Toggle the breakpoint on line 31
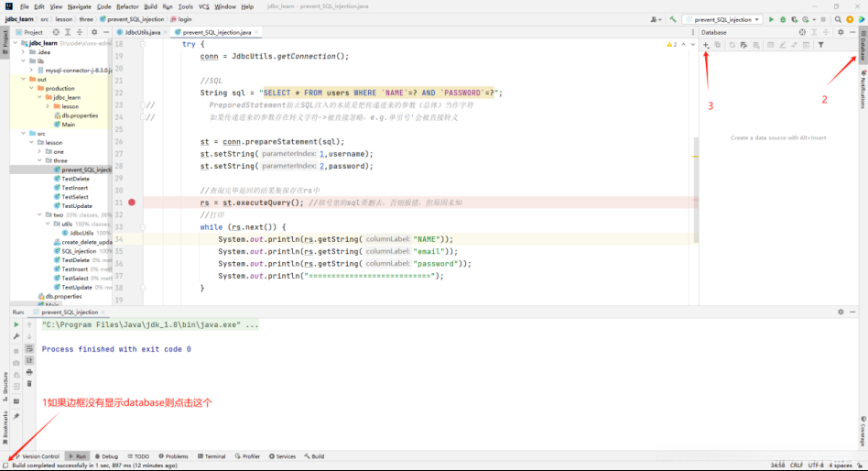Screen dimensions: 868x471 [132, 203]
